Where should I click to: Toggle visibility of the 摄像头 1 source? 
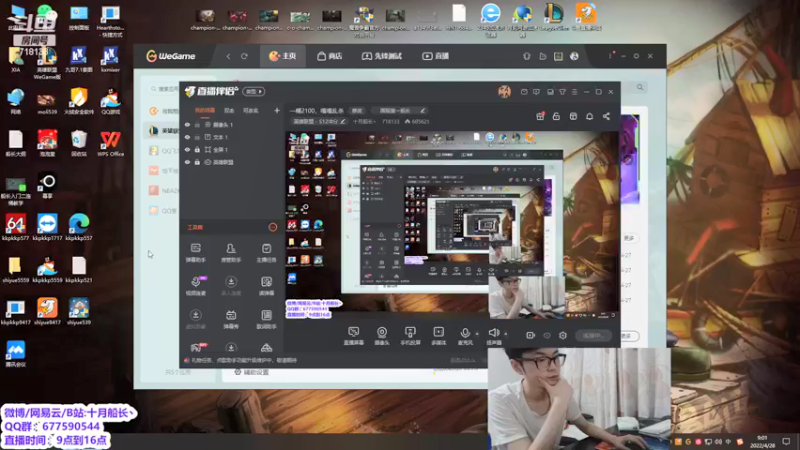click(187, 124)
